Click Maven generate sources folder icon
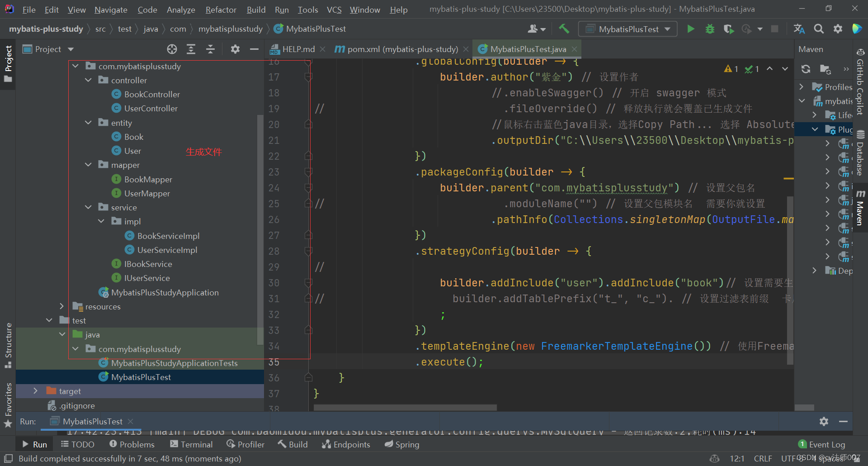Screen dimensions: 868x466 click(825, 69)
